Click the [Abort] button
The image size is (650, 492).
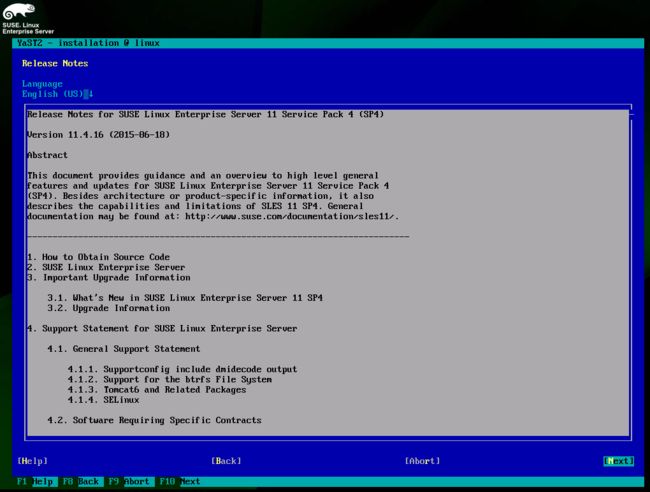point(422,461)
